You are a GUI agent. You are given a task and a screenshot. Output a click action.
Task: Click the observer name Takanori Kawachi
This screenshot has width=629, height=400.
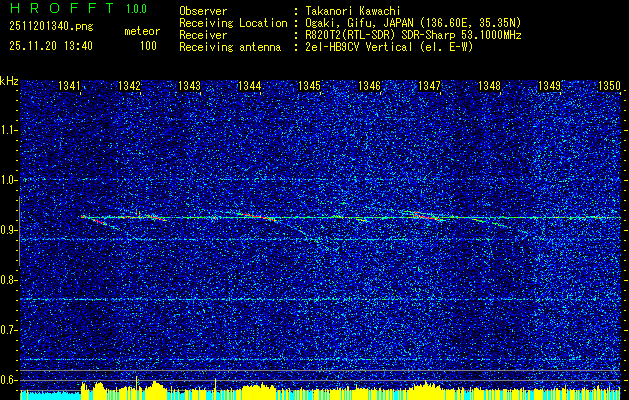click(x=353, y=11)
